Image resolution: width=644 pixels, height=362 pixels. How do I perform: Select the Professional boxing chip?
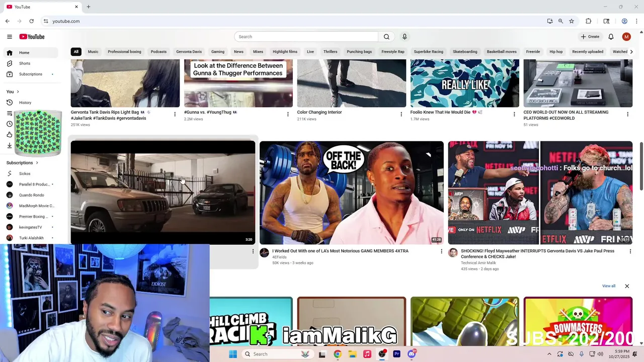point(124,52)
